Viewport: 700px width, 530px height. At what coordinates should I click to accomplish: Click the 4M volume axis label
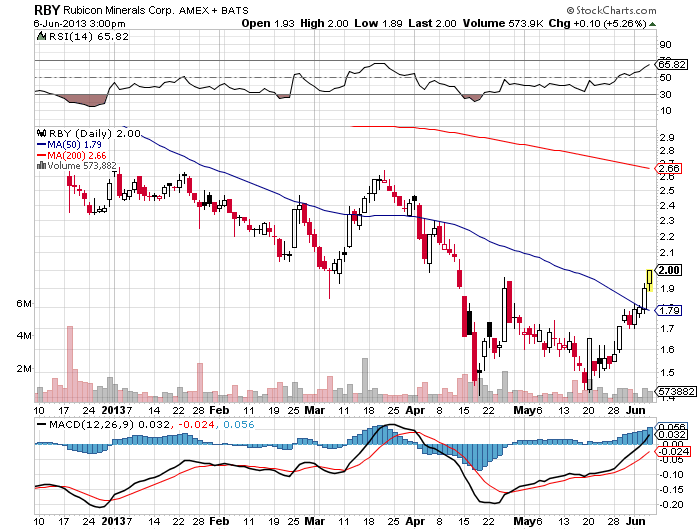24,335
